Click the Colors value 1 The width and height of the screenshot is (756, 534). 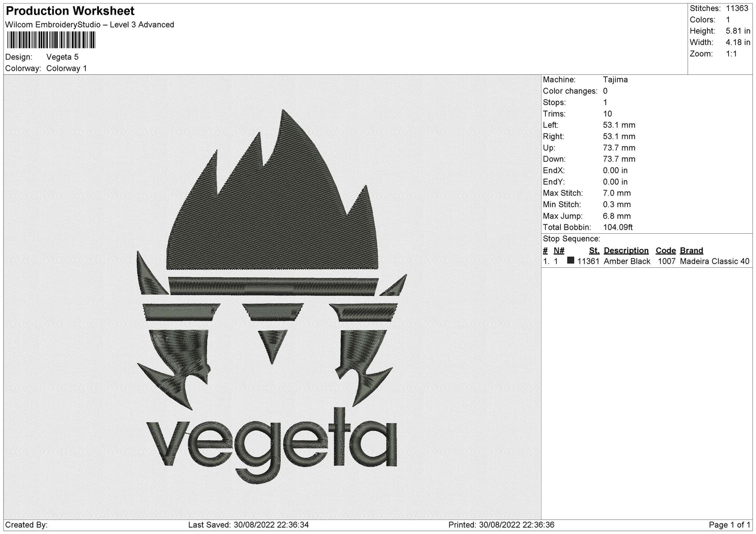(x=728, y=20)
